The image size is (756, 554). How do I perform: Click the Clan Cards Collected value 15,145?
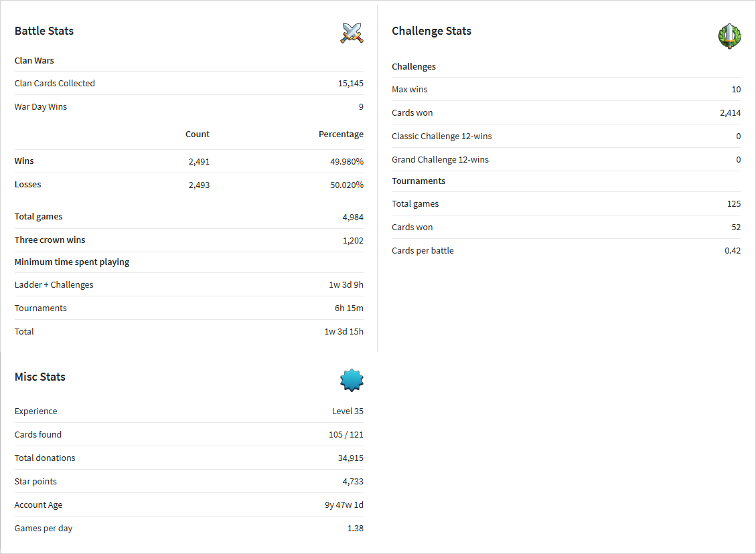(x=350, y=84)
